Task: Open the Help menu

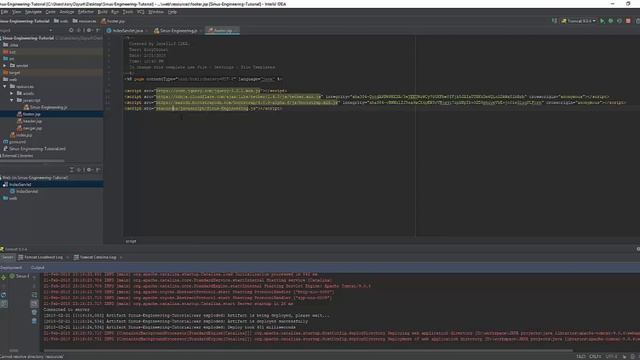Action: tap(172, 12)
